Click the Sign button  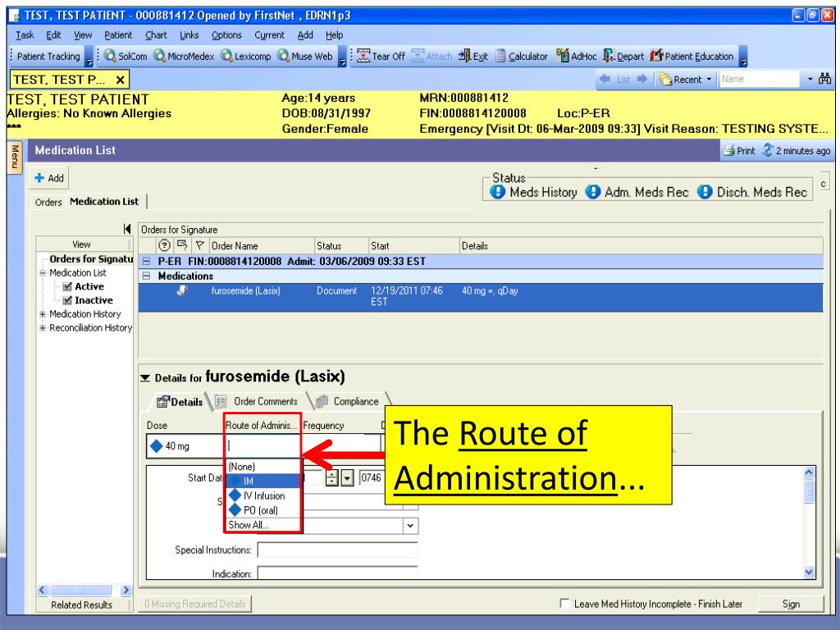tap(794, 605)
